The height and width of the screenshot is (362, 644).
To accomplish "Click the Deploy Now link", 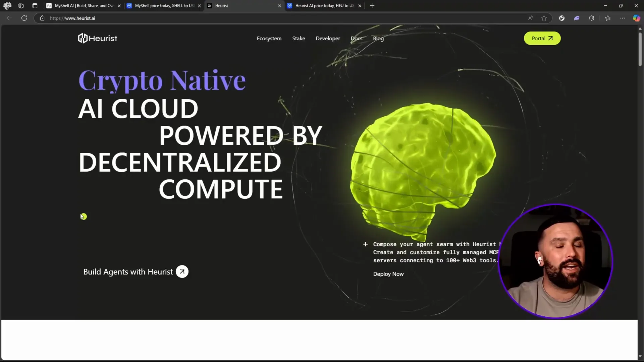I will coord(388,274).
